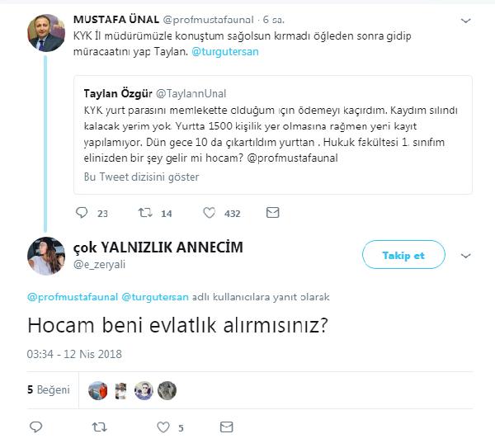Message the 'Hocam beni evlatlık' tweet
Screen dimensions: 495x448
tap(226, 427)
